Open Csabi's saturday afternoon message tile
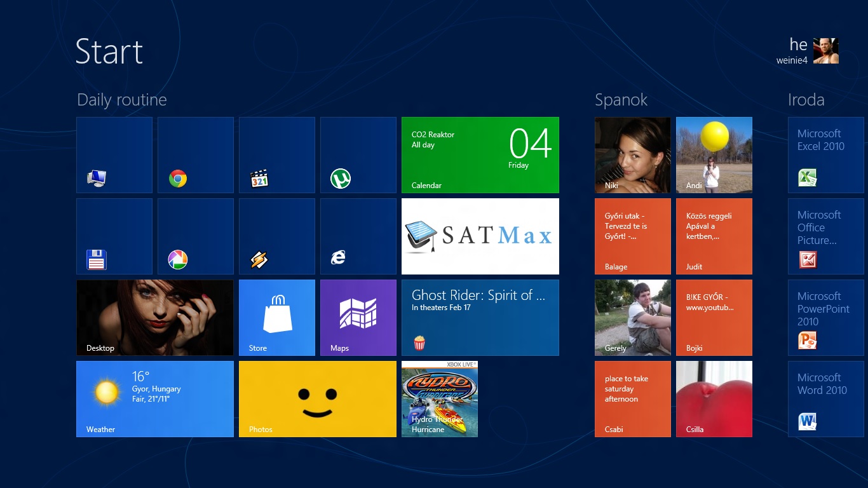 pos(633,399)
